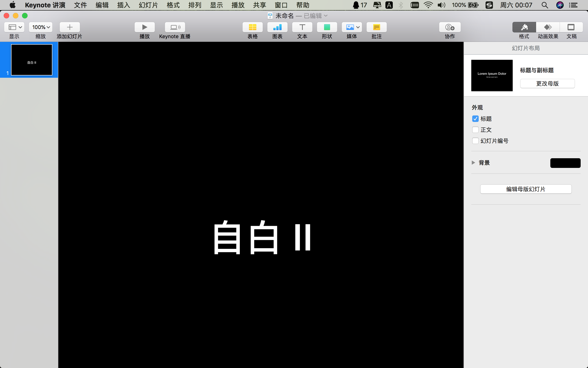Select slide 1 thumbnail in navigator
Viewport: 588px width, 368px height.
pos(32,60)
